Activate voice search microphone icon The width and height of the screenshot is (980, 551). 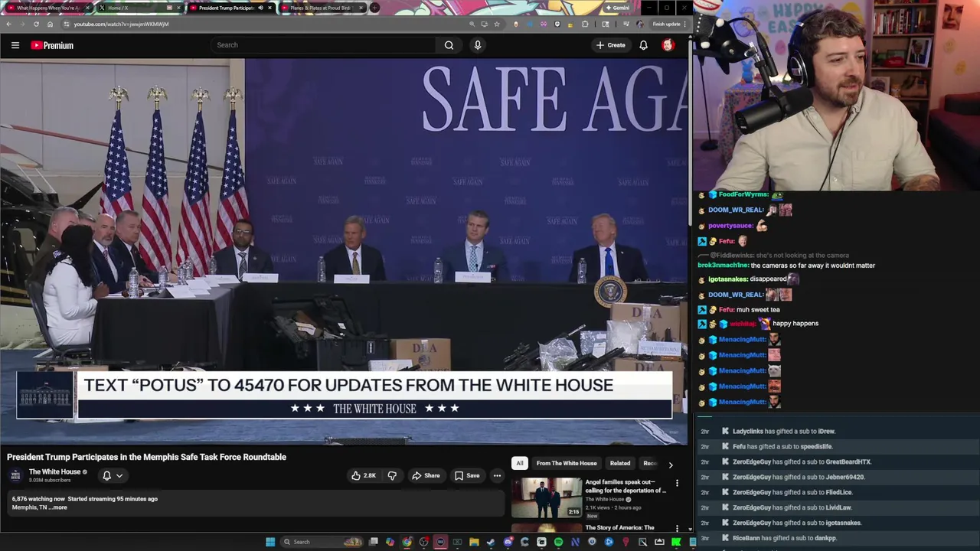(478, 45)
